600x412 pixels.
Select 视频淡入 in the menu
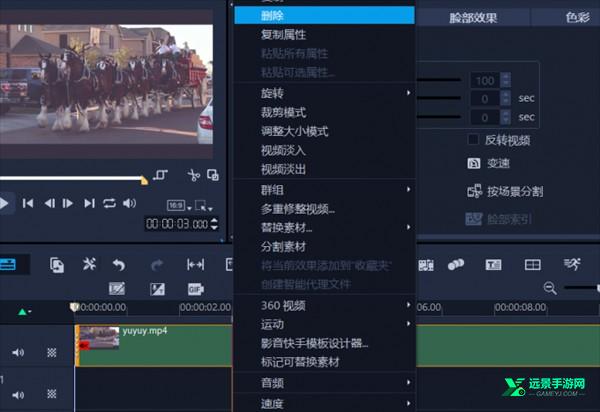pyautogui.click(x=324, y=150)
